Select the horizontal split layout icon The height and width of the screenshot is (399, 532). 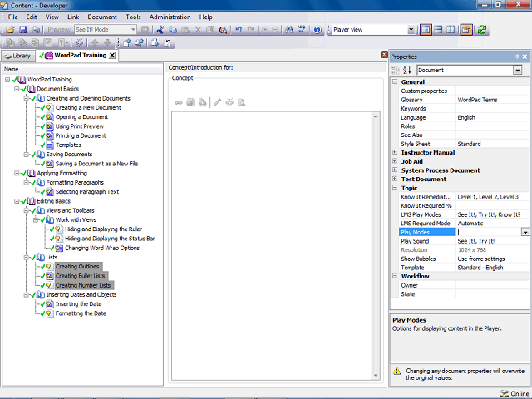point(438,30)
